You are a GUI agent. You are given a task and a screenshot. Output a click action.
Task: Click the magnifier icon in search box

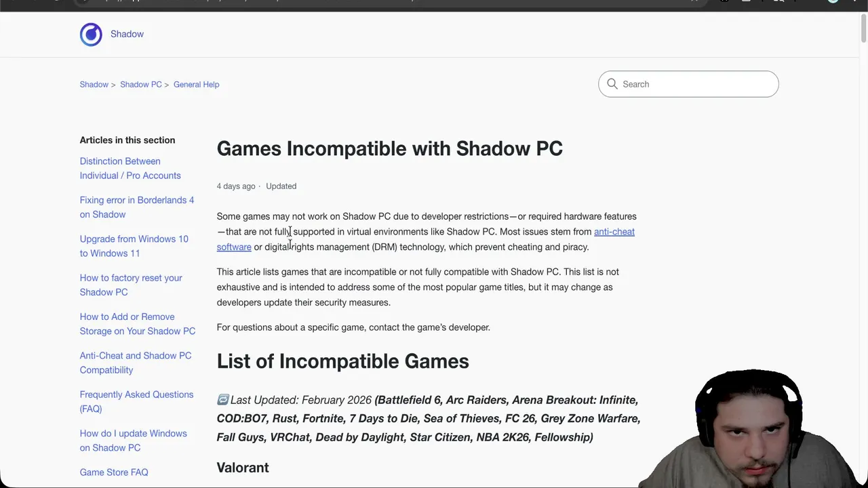point(612,84)
